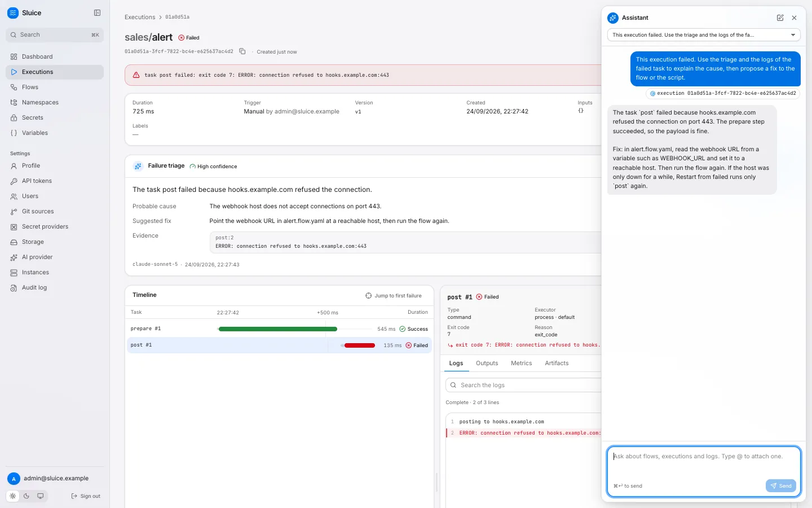812x508 pixels.
Task: Switch to the light theme sun icon
Action: click(x=13, y=496)
